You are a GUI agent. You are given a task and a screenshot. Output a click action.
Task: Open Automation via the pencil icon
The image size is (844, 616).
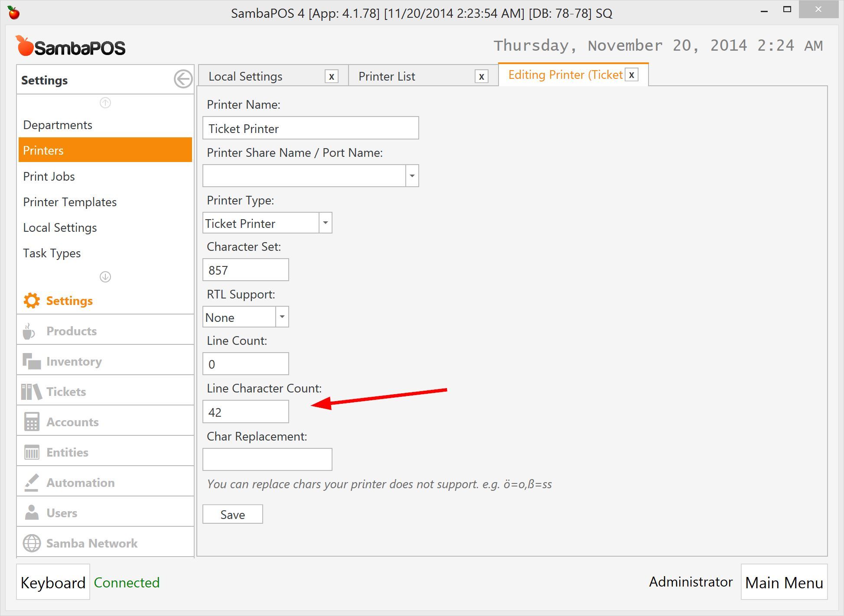pos(32,483)
